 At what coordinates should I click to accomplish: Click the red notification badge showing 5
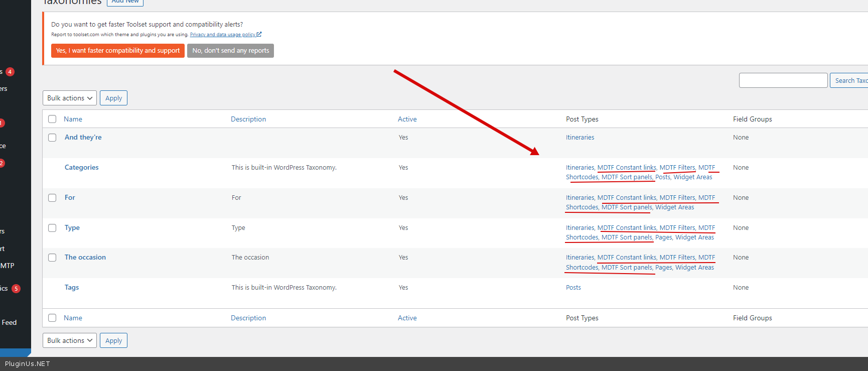coord(16,289)
